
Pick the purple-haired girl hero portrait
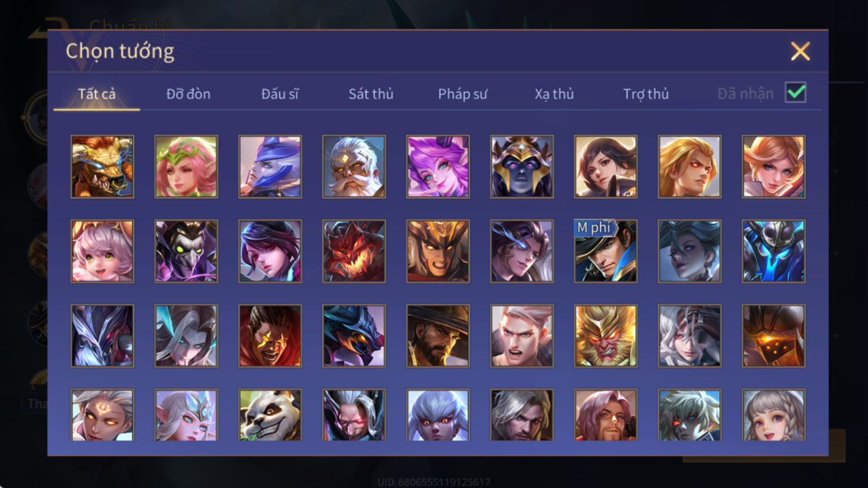pos(438,166)
